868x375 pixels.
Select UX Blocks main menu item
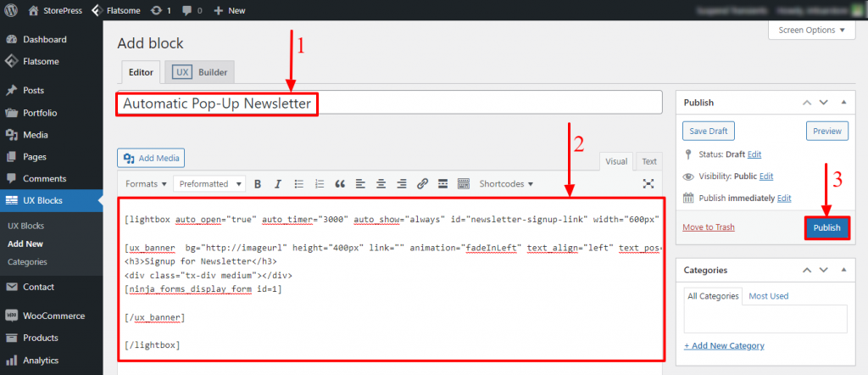(52, 200)
